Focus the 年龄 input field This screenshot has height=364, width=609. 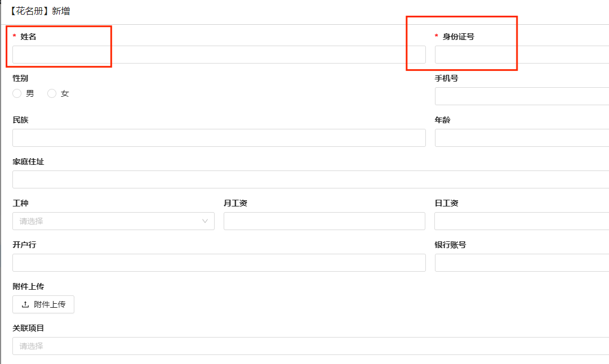521,138
